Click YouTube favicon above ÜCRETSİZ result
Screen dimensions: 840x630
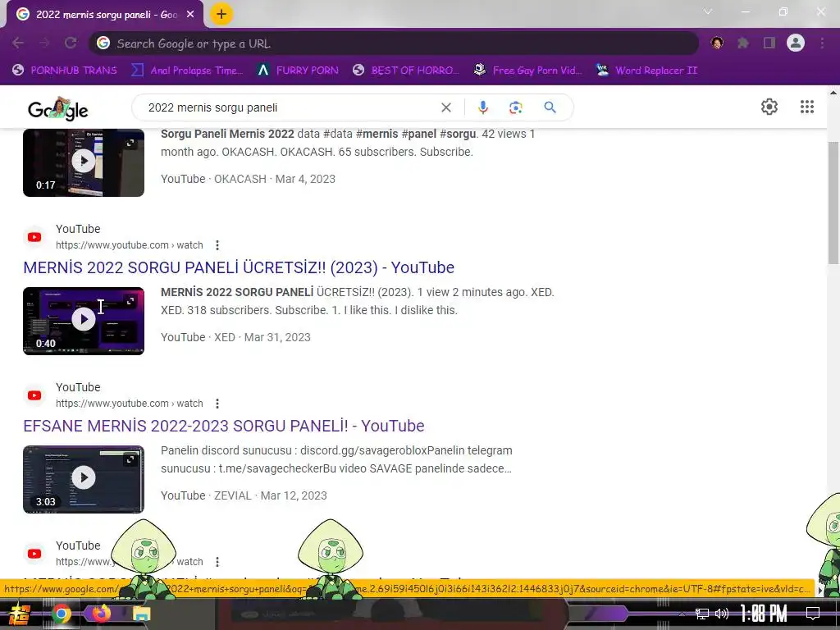point(34,237)
